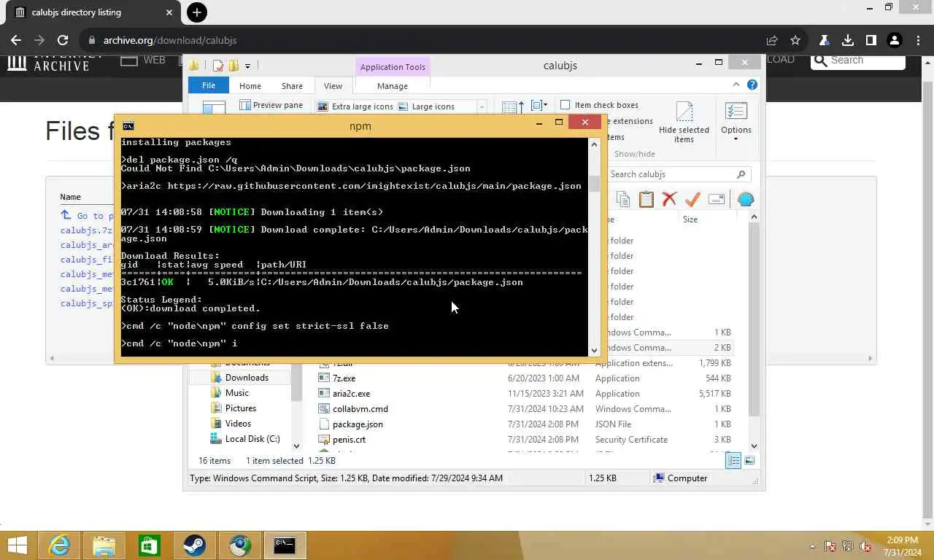Open Steam from the taskbar
This screenshot has width=934, height=560.
point(195,545)
